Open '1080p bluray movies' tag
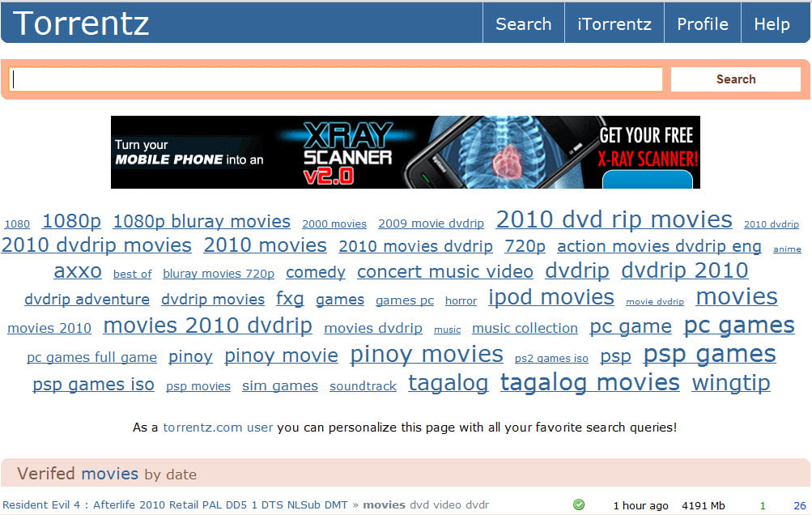 (x=202, y=222)
